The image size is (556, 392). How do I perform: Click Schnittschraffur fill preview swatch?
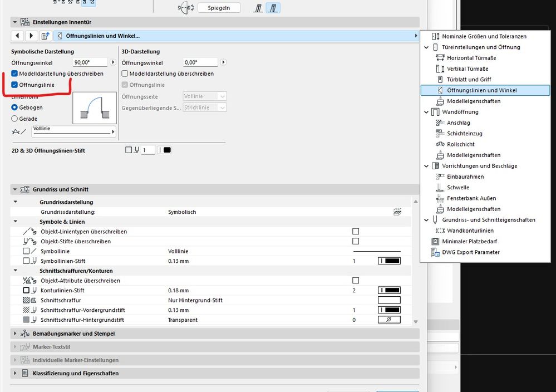point(389,300)
